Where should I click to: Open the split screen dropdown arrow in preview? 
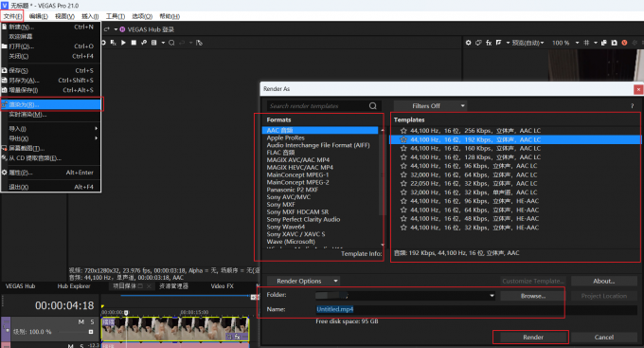point(508,43)
